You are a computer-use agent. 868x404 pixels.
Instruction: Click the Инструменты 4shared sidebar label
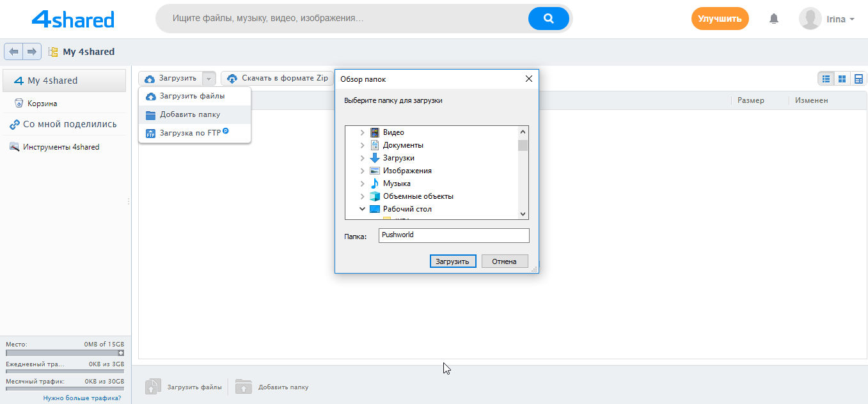point(61,147)
